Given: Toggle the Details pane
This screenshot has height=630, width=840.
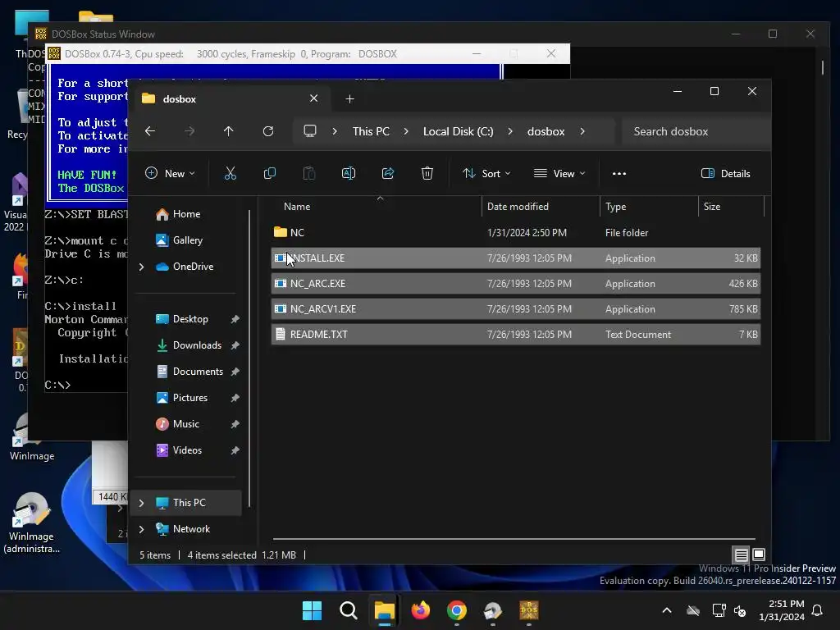Looking at the screenshot, I should pyautogui.click(x=726, y=174).
